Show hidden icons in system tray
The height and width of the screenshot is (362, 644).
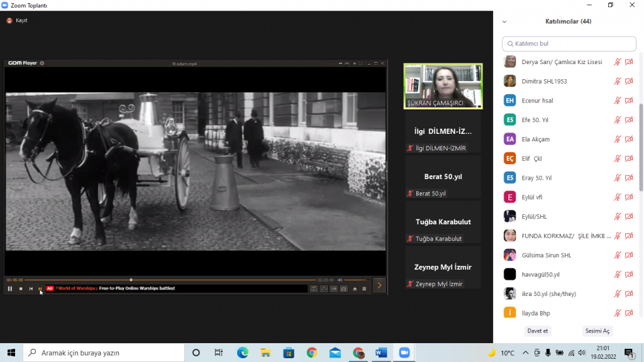[x=525, y=353]
